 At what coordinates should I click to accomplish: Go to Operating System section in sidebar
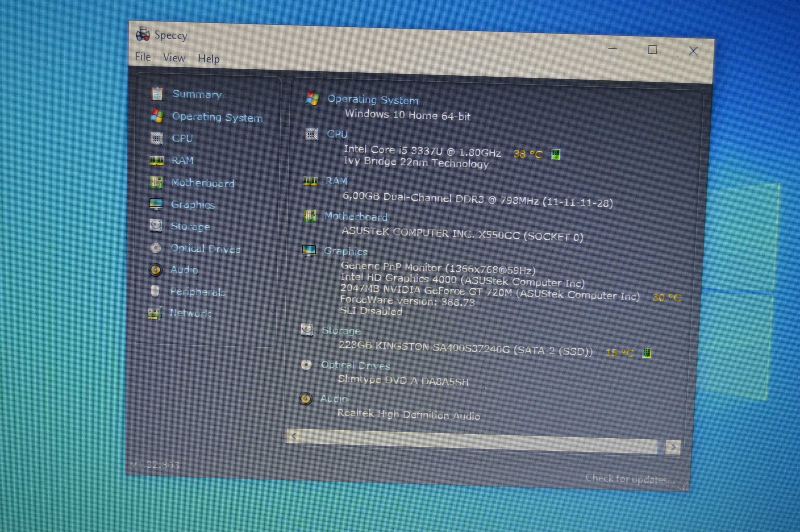(217, 117)
